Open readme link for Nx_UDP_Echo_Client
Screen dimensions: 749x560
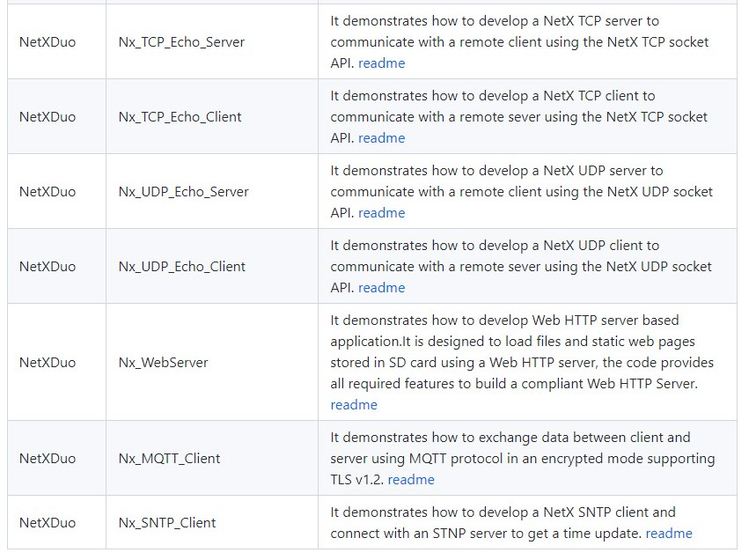(x=381, y=288)
